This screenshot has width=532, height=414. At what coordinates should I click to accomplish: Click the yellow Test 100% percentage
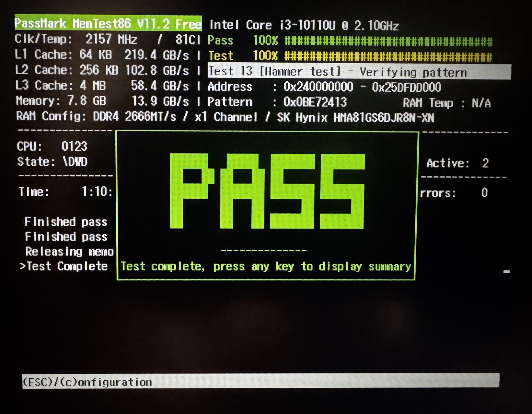265,55
